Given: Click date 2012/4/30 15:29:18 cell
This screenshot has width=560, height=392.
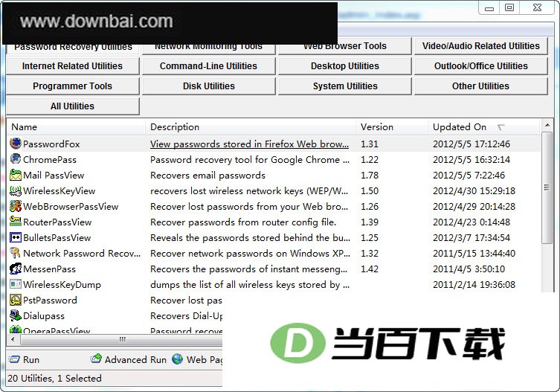Looking at the screenshot, I should [474, 191].
